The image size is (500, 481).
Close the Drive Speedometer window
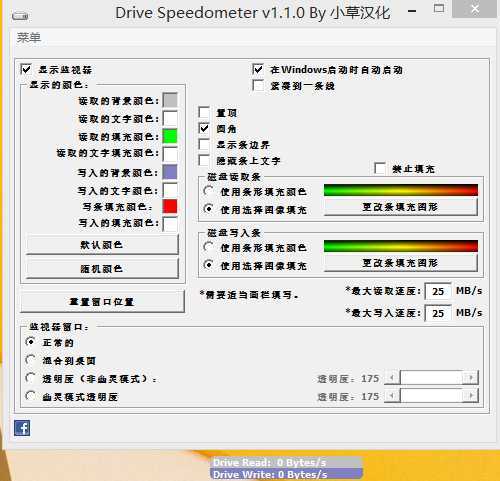point(475,9)
